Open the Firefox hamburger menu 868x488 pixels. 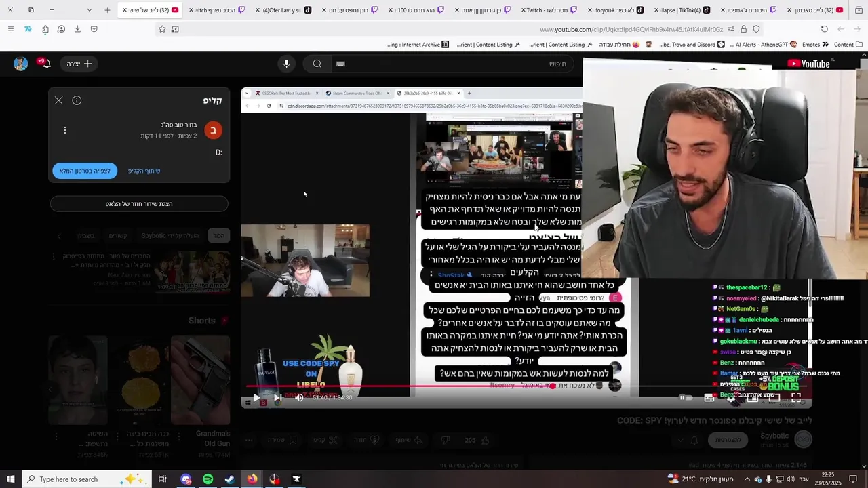[10, 29]
